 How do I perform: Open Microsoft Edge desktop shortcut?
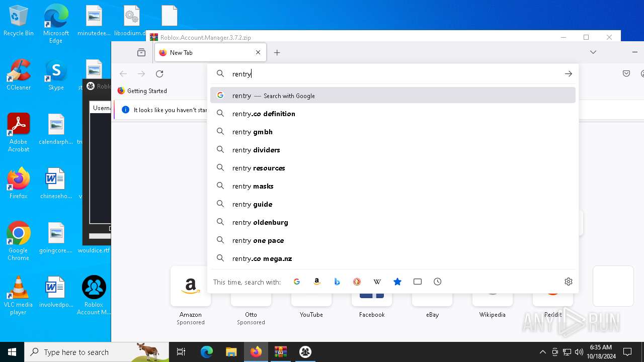(56, 24)
